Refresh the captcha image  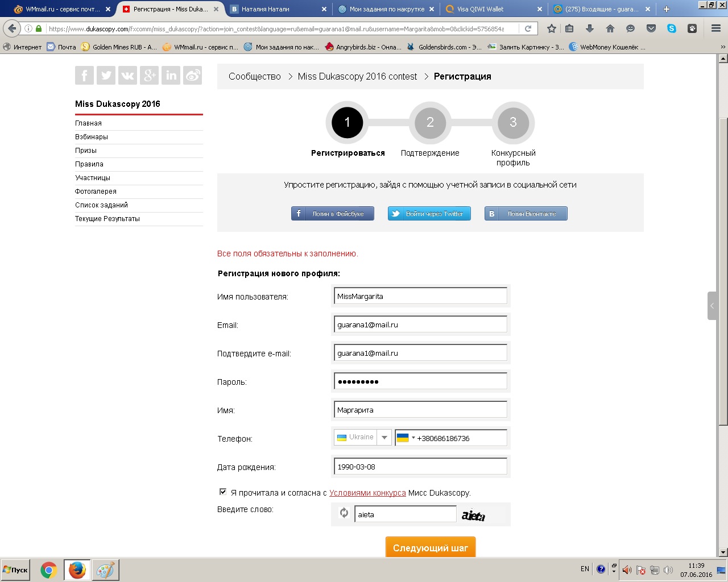pyautogui.click(x=344, y=513)
